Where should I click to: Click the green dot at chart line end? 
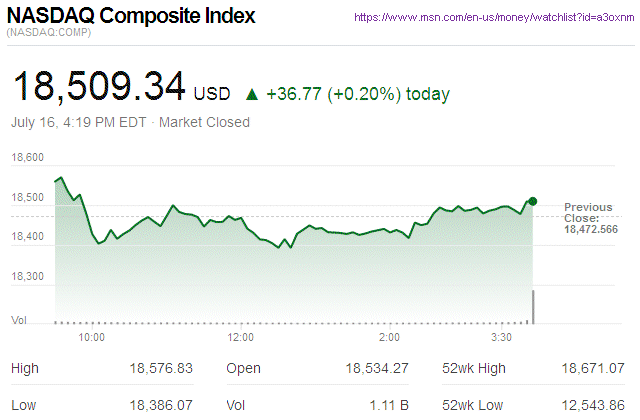point(532,202)
